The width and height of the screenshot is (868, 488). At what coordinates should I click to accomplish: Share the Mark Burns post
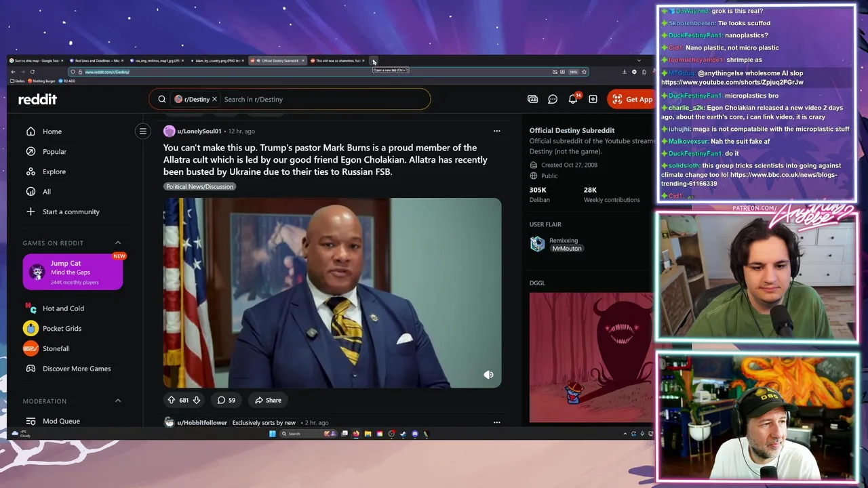coord(268,400)
